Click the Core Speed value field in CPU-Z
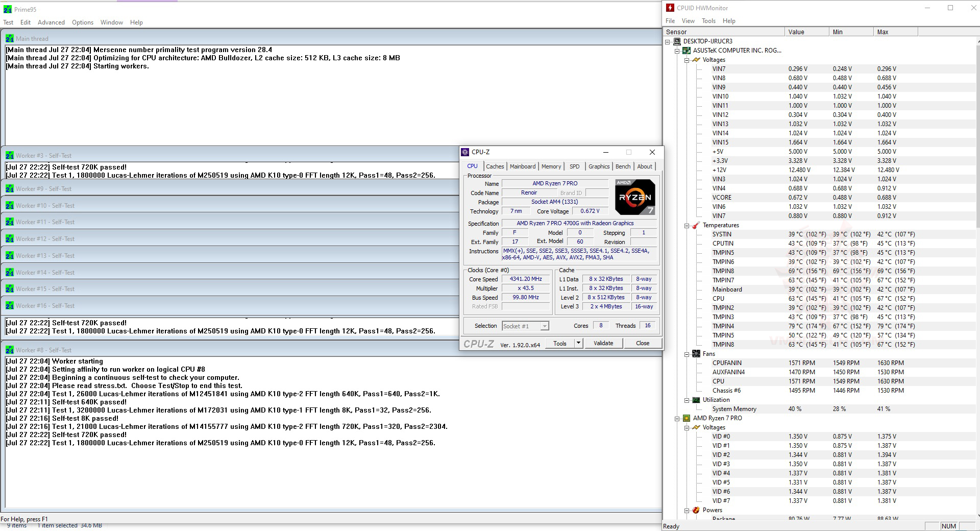980x531 pixels. (526, 279)
